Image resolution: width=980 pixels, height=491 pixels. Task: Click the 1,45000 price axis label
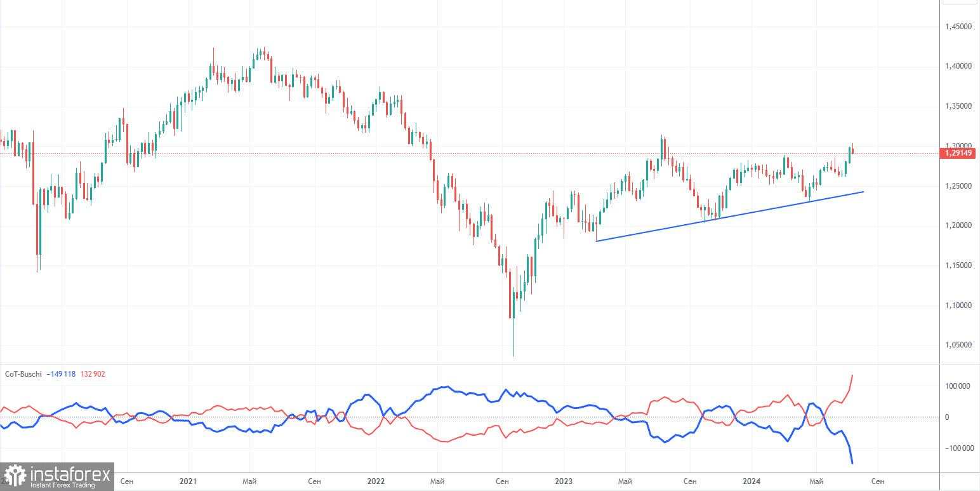point(959,27)
